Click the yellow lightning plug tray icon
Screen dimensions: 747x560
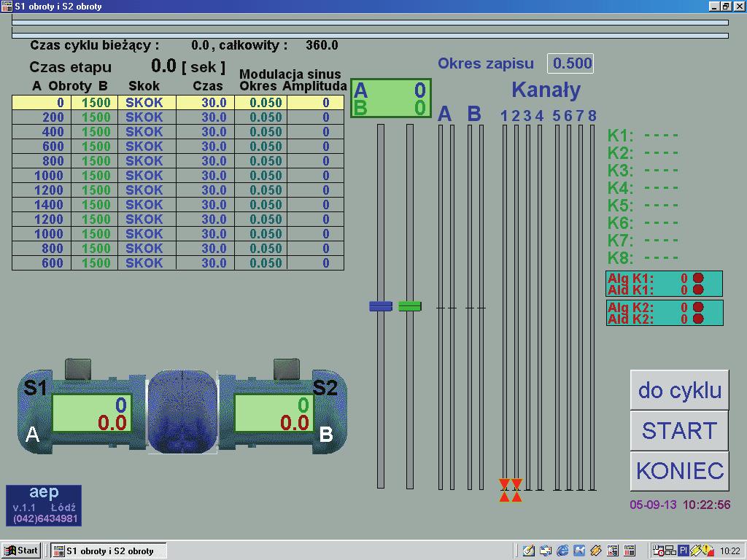pyautogui.click(x=696, y=551)
